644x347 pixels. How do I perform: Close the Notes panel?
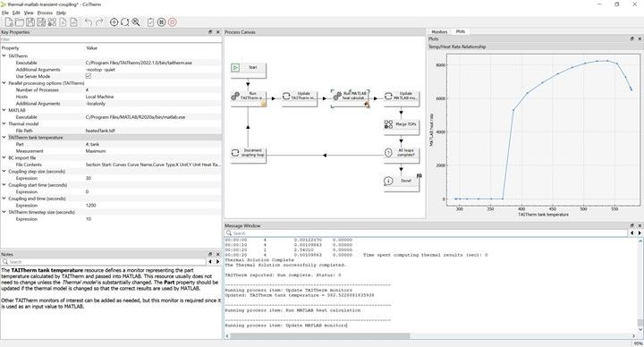217,255
